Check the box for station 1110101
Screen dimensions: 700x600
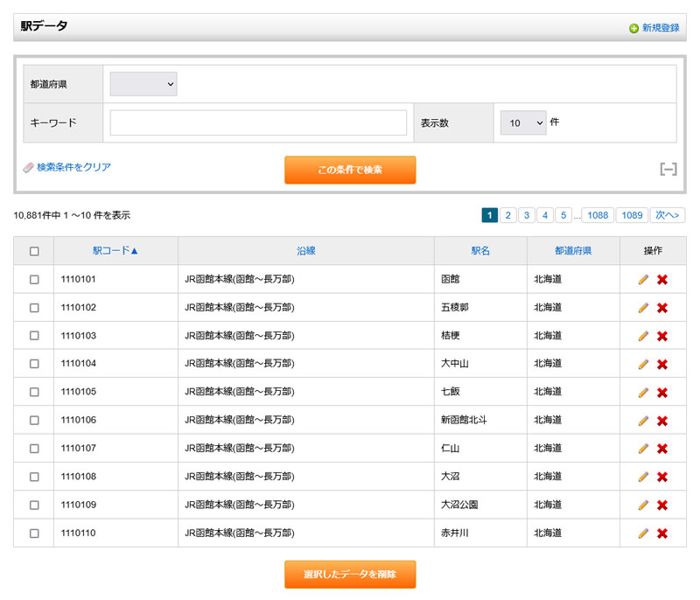tap(34, 280)
